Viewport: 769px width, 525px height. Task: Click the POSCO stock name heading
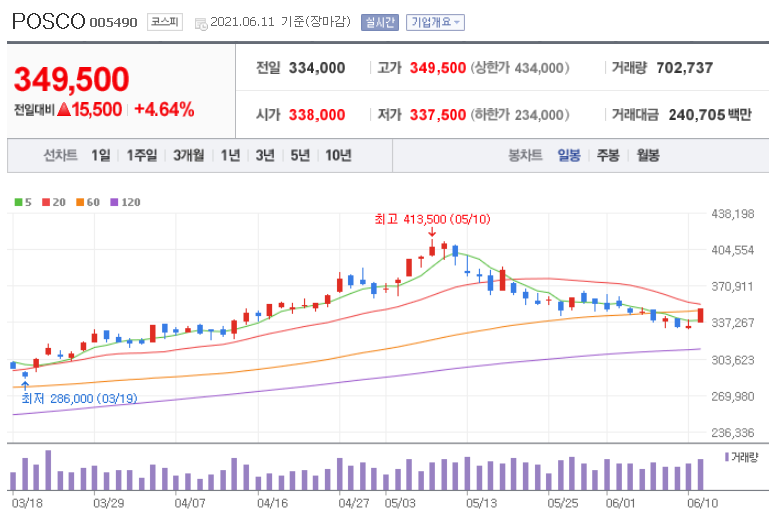49,22
